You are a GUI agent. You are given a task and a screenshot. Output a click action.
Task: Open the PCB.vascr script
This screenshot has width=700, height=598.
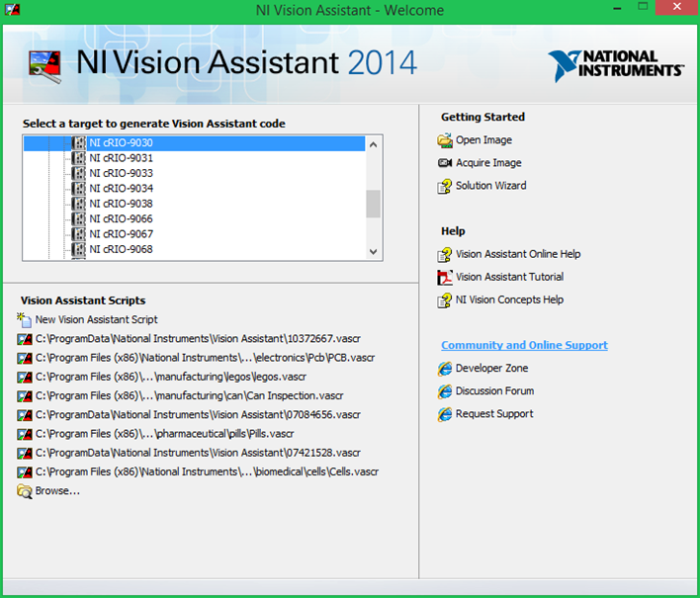[205, 358]
